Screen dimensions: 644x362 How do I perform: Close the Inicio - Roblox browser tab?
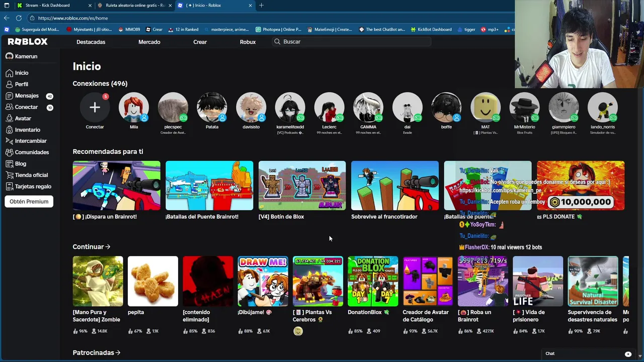[250, 5]
